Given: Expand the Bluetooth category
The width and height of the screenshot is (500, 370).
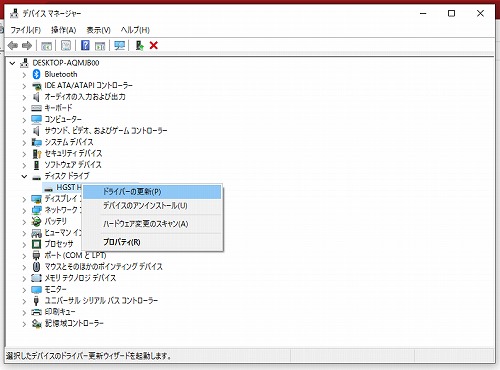Looking at the screenshot, I should [x=24, y=75].
